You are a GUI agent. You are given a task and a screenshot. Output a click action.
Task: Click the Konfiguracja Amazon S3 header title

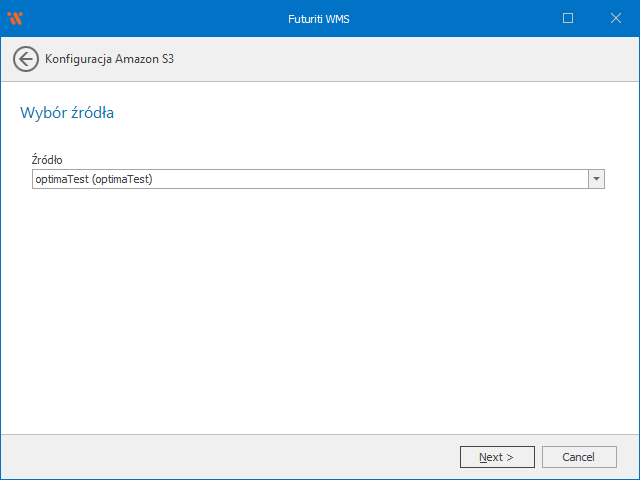[x=110, y=59]
